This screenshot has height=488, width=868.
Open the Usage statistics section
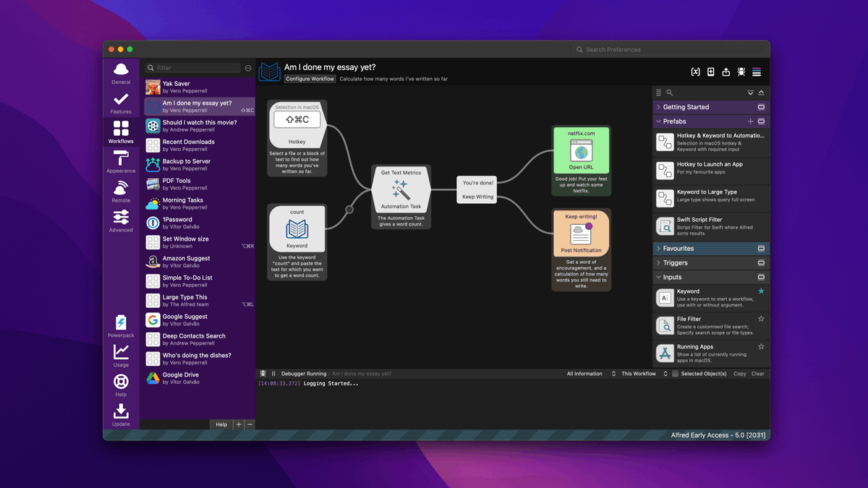pyautogui.click(x=121, y=356)
